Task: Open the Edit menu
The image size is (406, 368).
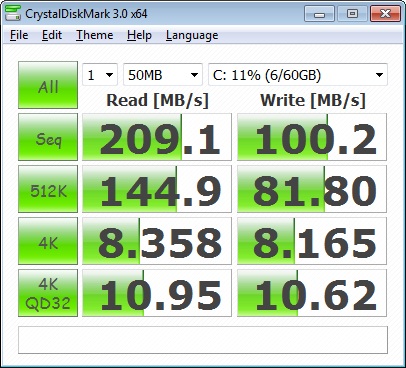Action: pos(52,35)
